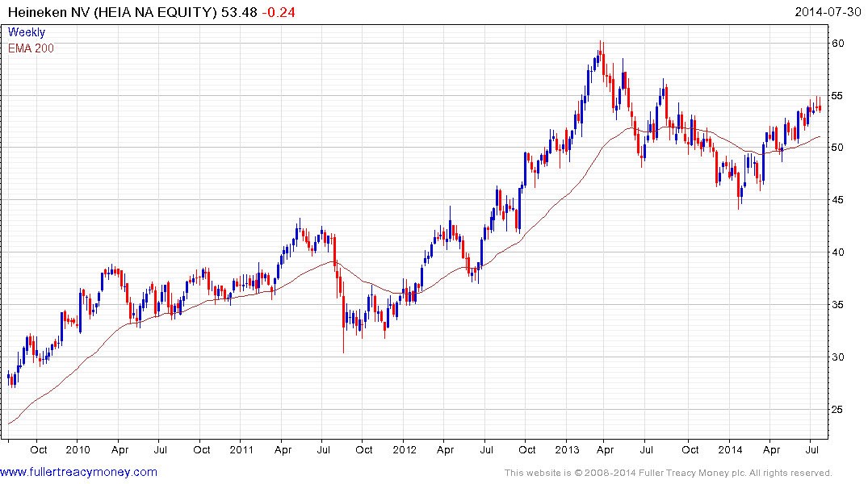Click the 'Weekly' interval label
This screenshot has height=484, width=868.
coord(27,32)
